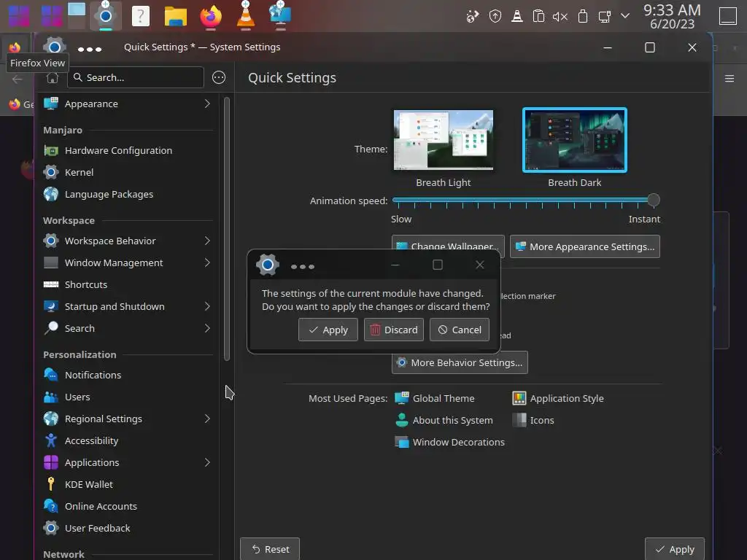Click the Shortcuts keyboard icon
The height and width of the screenshot is (560, 747).
click(x=51, y=285)
